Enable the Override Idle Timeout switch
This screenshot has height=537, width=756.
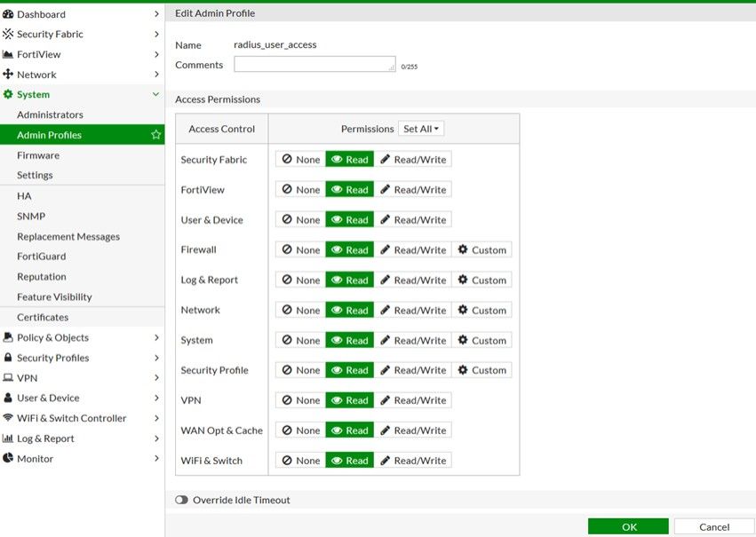(182, 500)
